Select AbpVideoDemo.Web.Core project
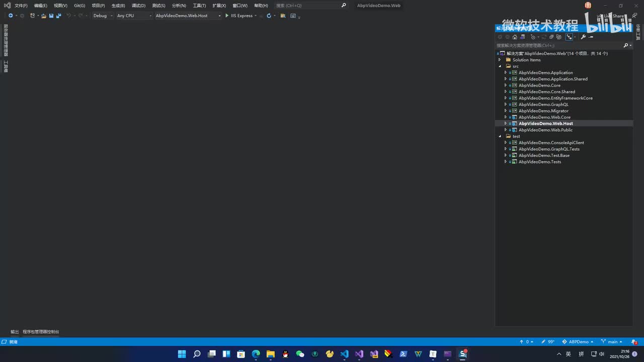The image size is (644, 362). point(544,117)
